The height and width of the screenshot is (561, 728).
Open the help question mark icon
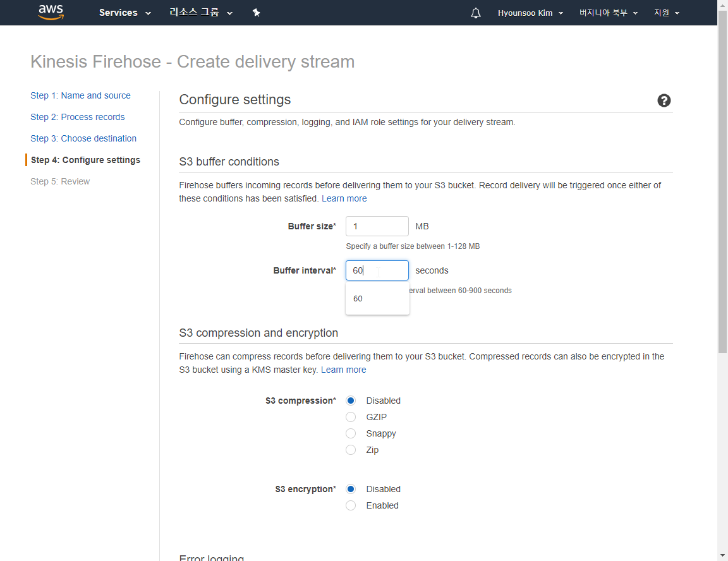click(x=664, y=100)
